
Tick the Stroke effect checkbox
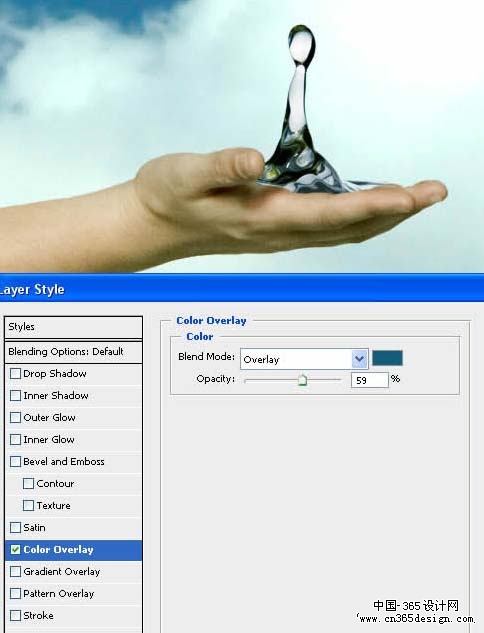click(x=15, y=615)
